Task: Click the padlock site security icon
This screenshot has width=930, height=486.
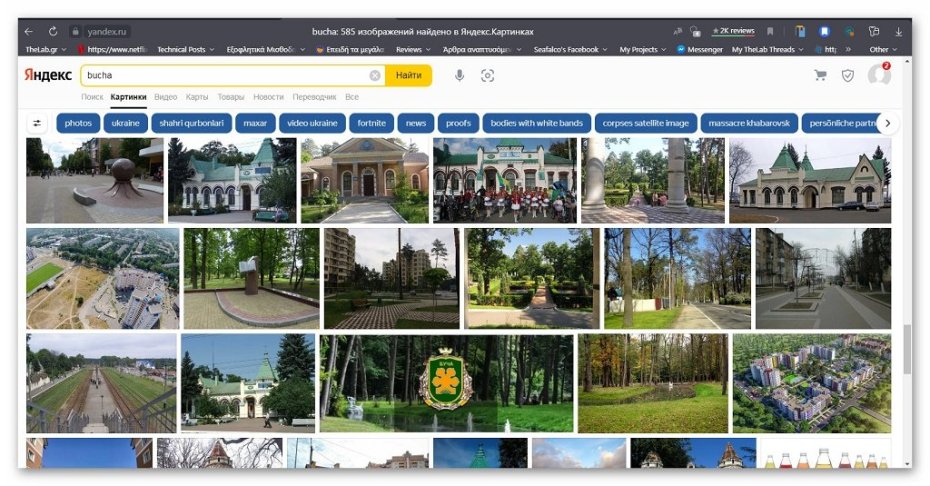Action: click(75, 31)
